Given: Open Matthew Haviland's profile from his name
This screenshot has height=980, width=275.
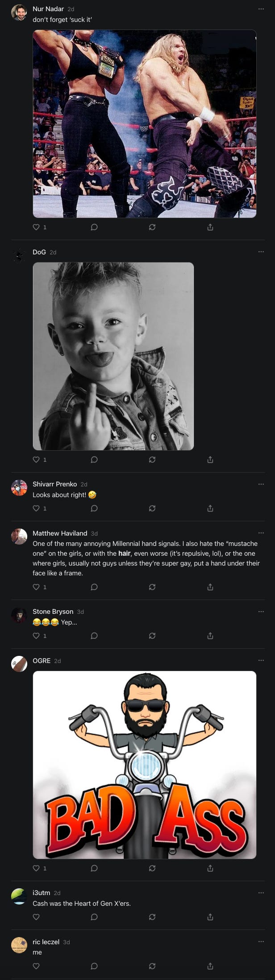Looking at the screenshot, I should (x=60, y=533).
